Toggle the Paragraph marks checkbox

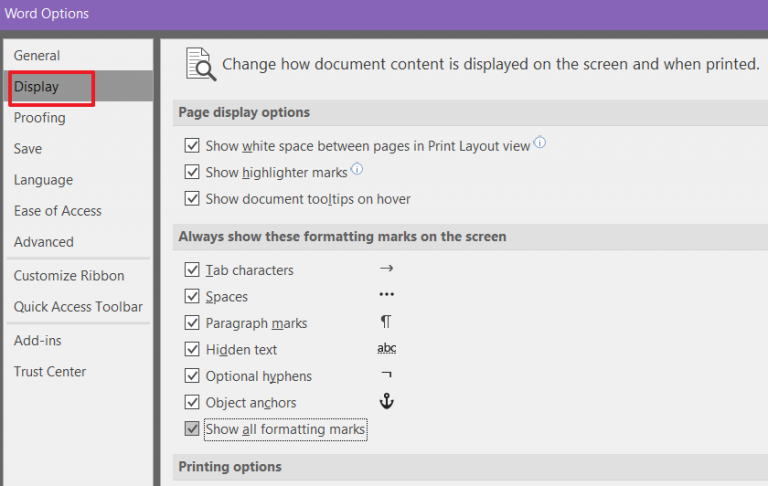(x=192, y=322)
